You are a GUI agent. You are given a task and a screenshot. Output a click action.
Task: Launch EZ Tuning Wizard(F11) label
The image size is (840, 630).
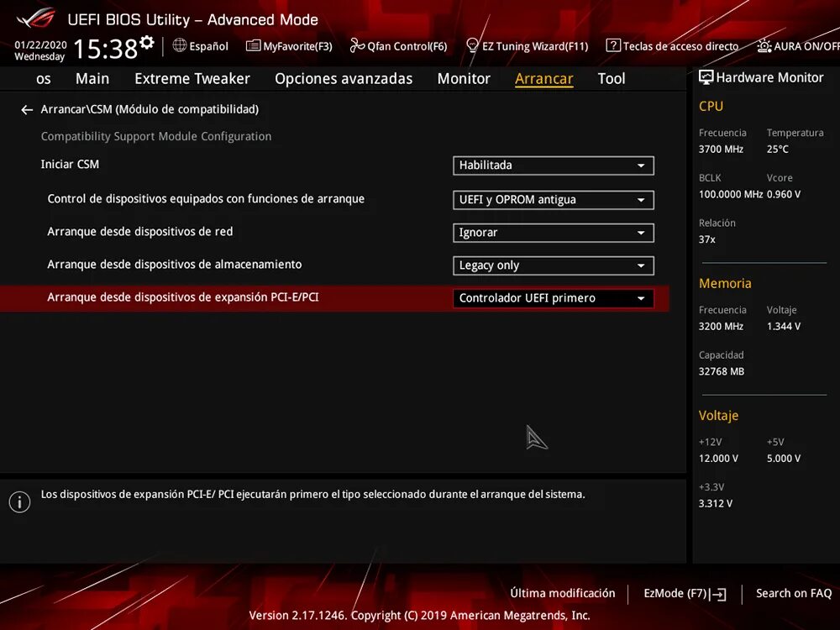(x=535, y=46)
